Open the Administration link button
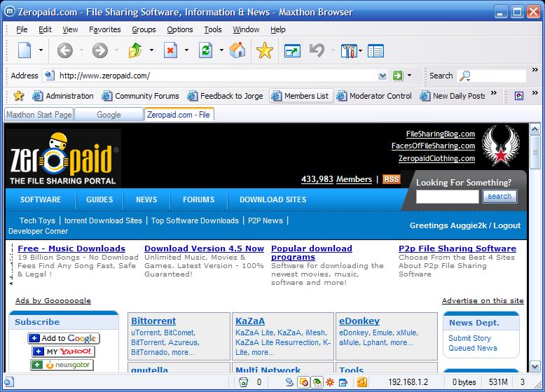The width and height of the screenshot is (545, 392). [63, 96]
